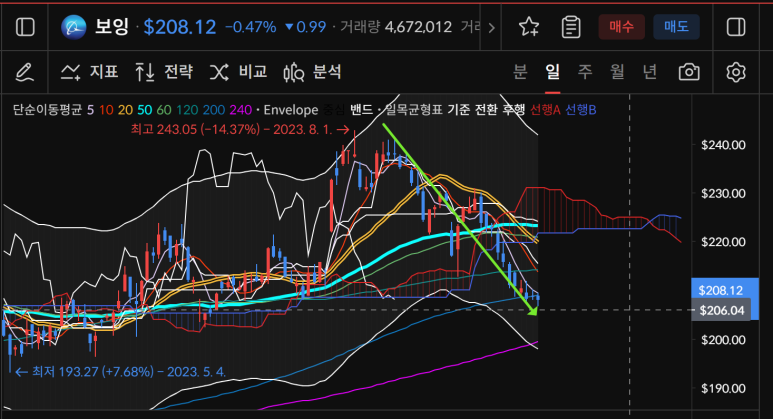Toggle the right sidebar panel icon
The width and height of the screenshot is (773, 419).
pos(736,27)
